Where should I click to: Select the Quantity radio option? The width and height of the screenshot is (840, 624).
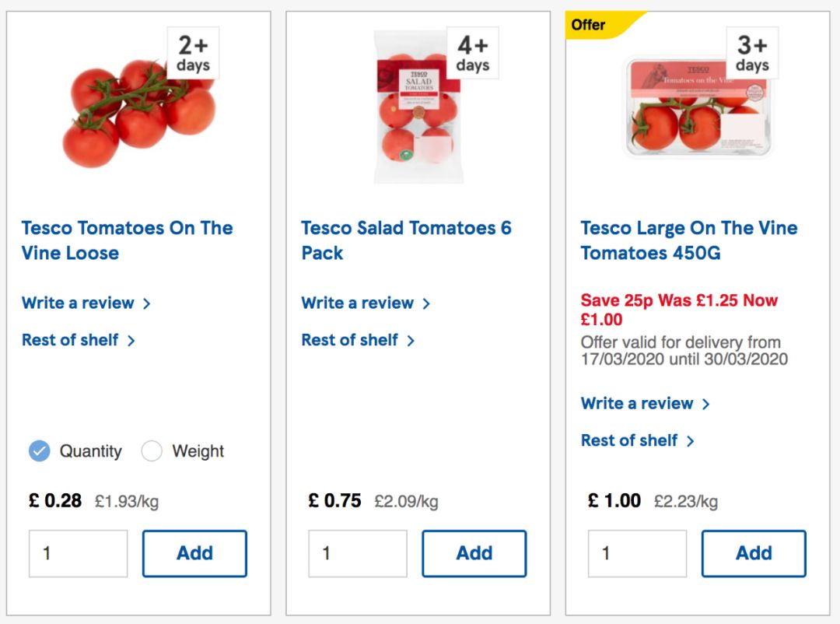point(40,451)
